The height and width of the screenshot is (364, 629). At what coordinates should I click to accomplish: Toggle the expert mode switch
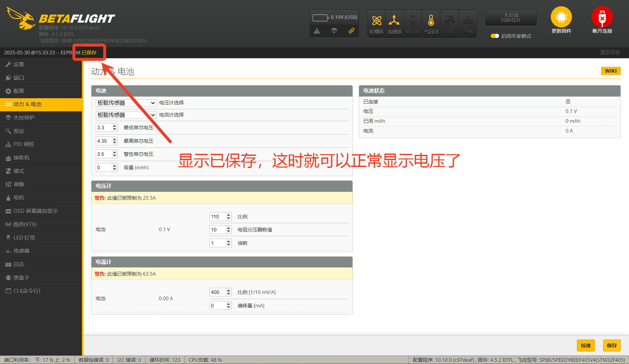tap(495, 36)
